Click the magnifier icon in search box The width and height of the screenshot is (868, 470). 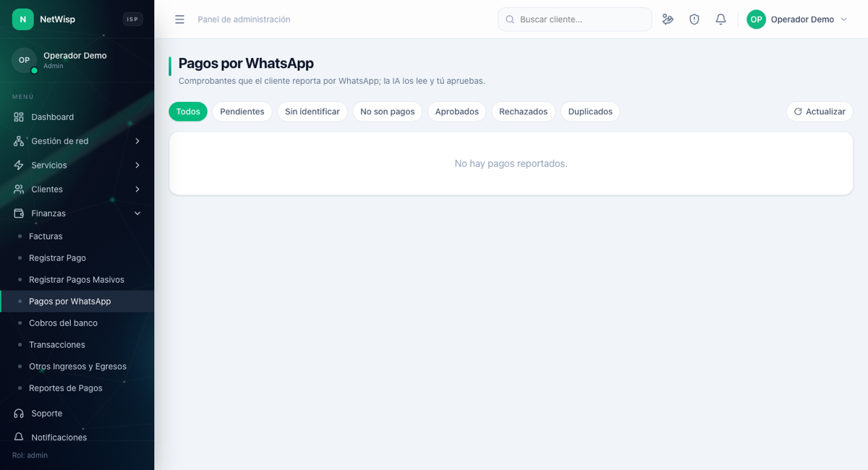coord(510,20)
